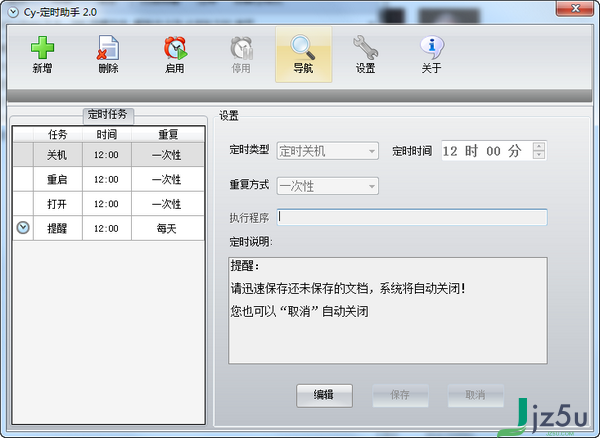Click the 启用 alarm clock icon
The width and height of the screenshot is (600, 438).
coord(175,48)
